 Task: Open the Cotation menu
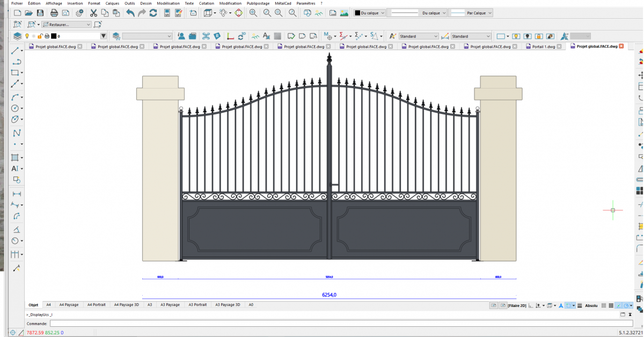coord(207,3)
